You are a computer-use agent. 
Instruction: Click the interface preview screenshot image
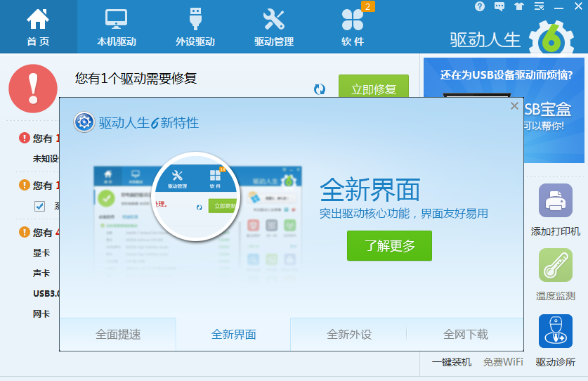[x=197, y=219]
